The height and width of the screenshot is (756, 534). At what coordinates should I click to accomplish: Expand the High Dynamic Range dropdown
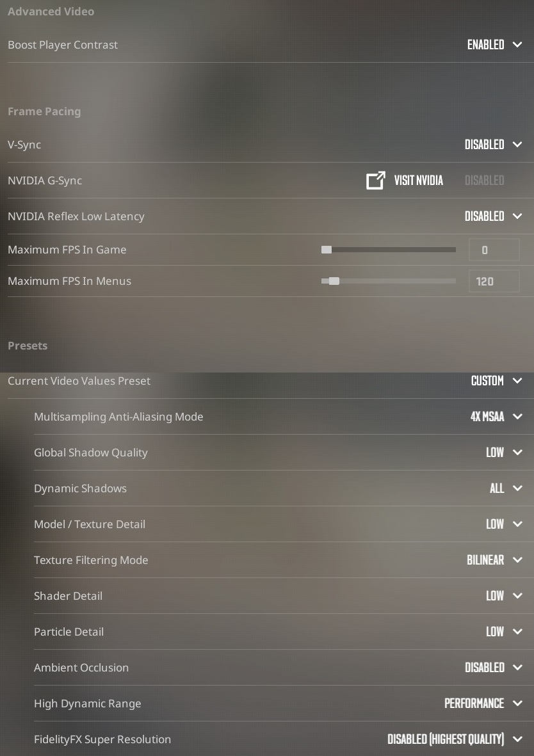point(483,704)
